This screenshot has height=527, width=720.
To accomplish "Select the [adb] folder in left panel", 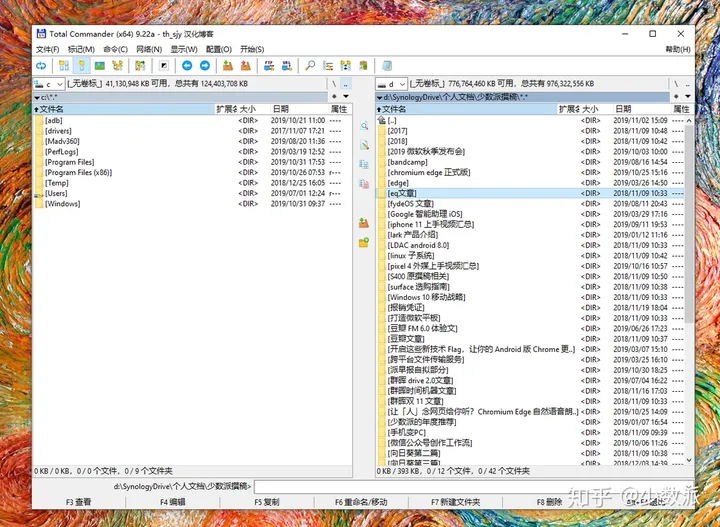I will click(x=54, y=120).
